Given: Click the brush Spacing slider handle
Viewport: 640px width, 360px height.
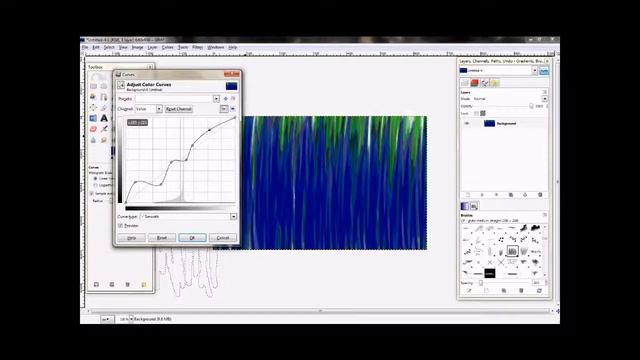Looking at the screenshot, I should [x=481, y=282].
